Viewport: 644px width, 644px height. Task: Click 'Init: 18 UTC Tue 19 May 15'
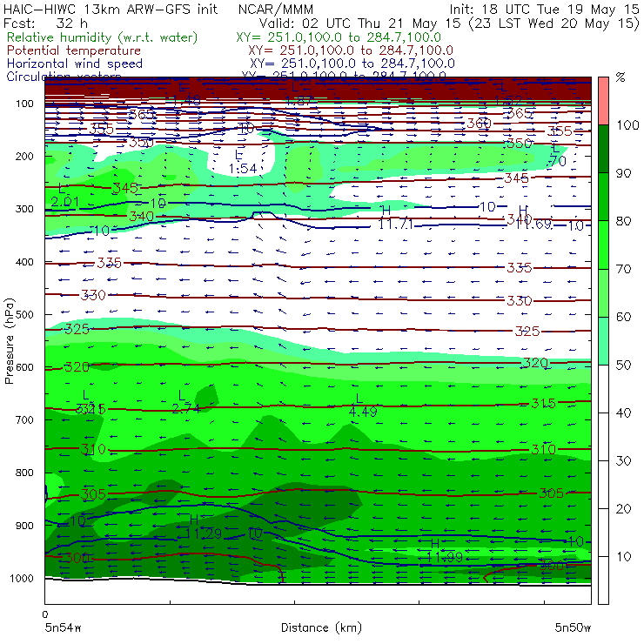coord(544,9)
